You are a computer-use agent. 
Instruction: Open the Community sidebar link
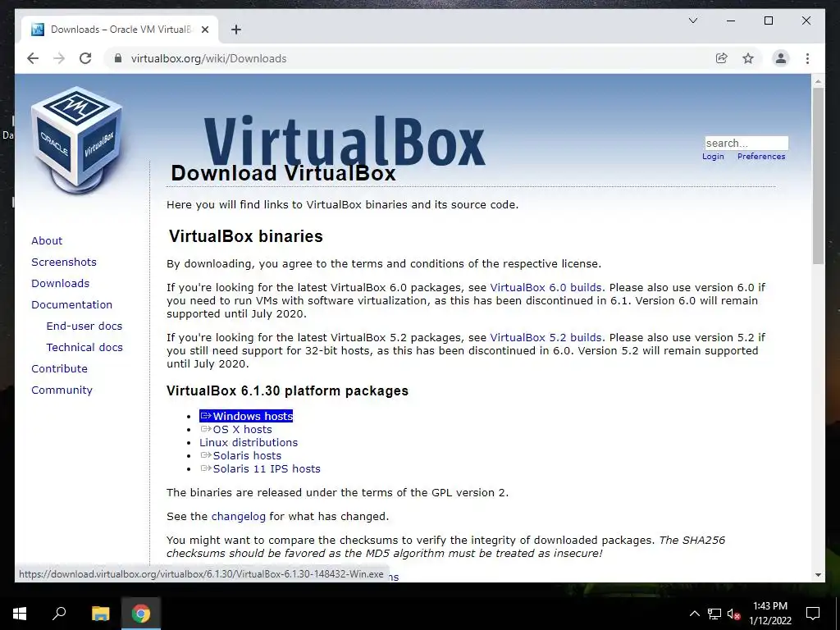point(62,390)
